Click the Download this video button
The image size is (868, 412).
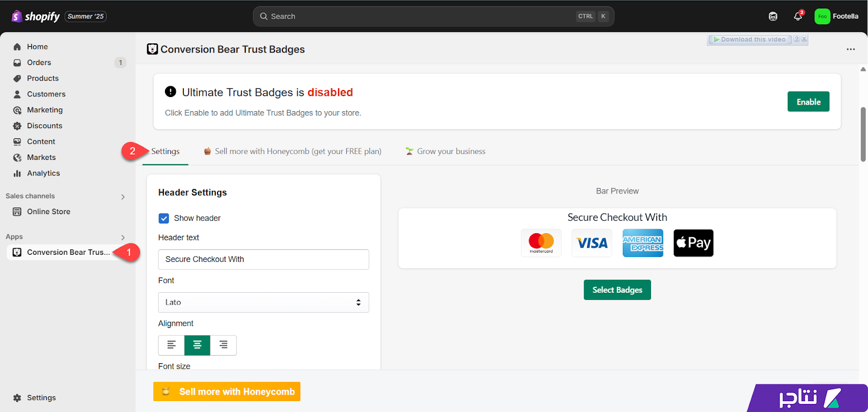(x=750, y=39)
